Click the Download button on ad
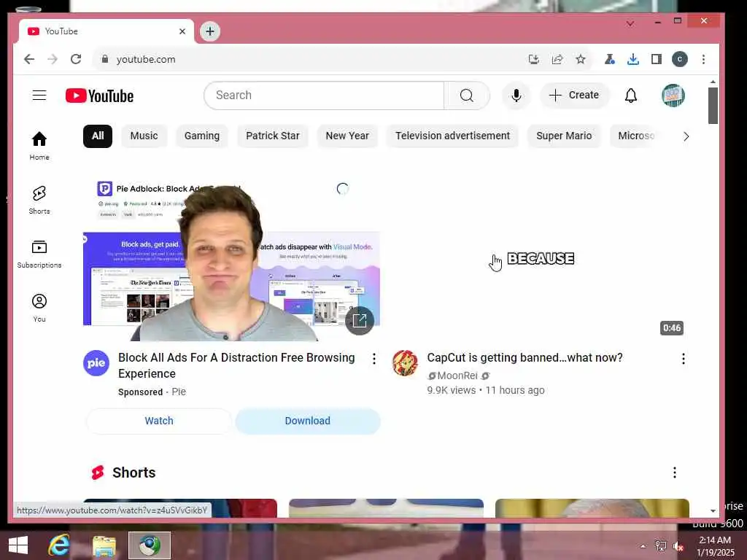This screenshot has width=747, height=560. (308, 421)
